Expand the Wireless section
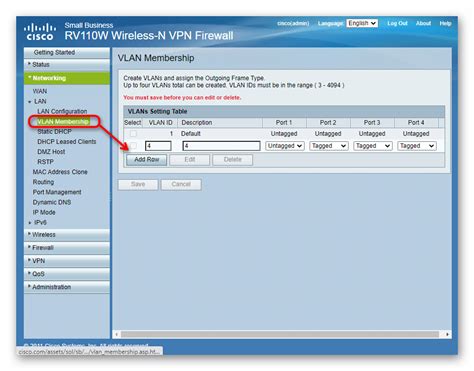This screenshot has width=474, height=371. pyautogui.click(x=67, y=235)
